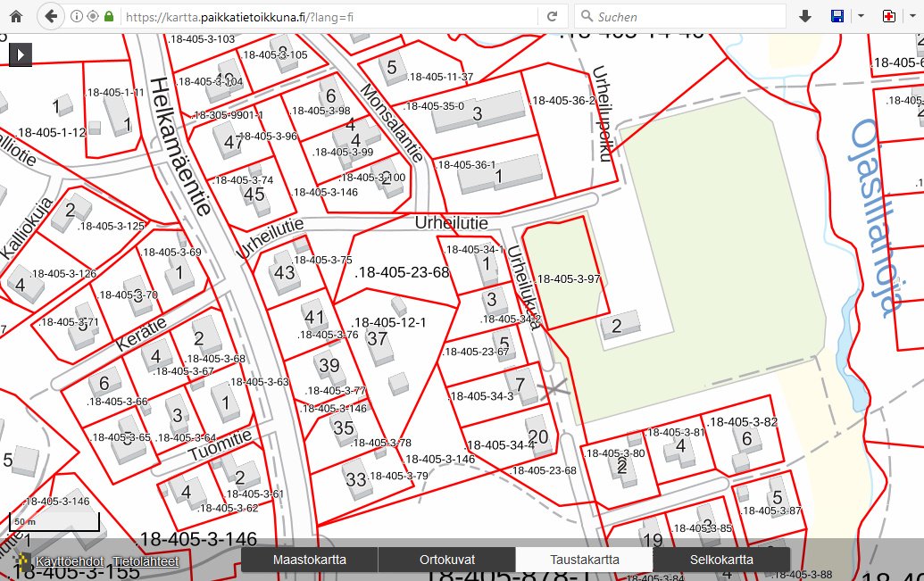The image size is (924, 581).
Task: Open the Tietolähteet data sources link
Action: (146, 561)
